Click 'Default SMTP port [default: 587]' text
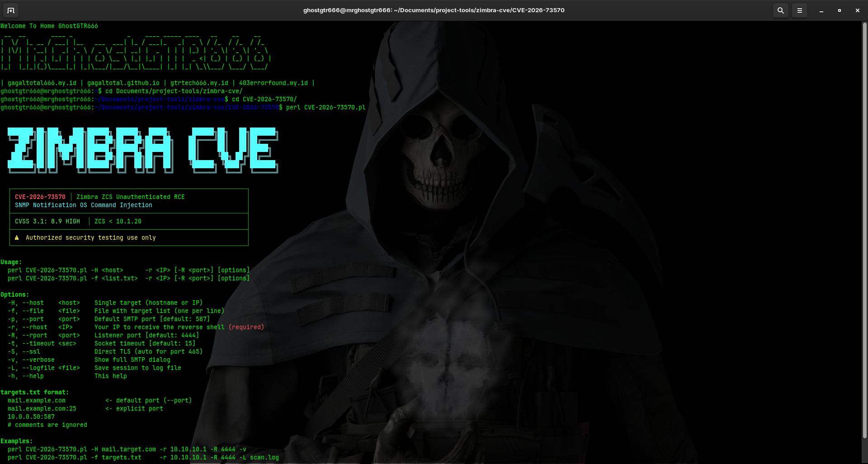868x464 pixels. pos(152,319)
